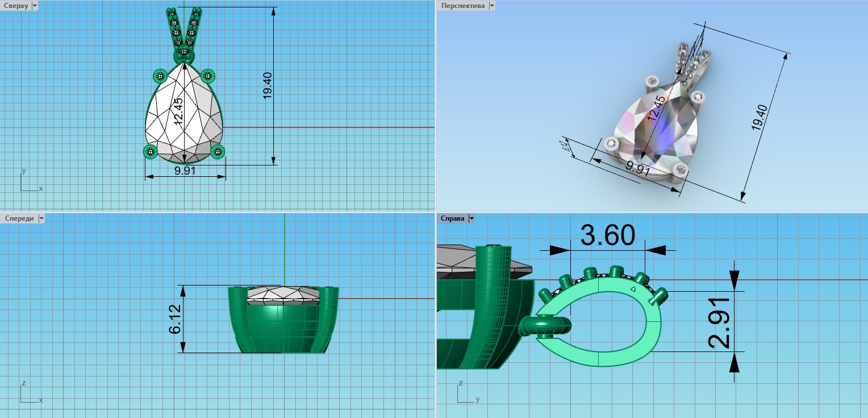Select the 19.40 dimension in the Перспектива view

[x=760, y=118]
